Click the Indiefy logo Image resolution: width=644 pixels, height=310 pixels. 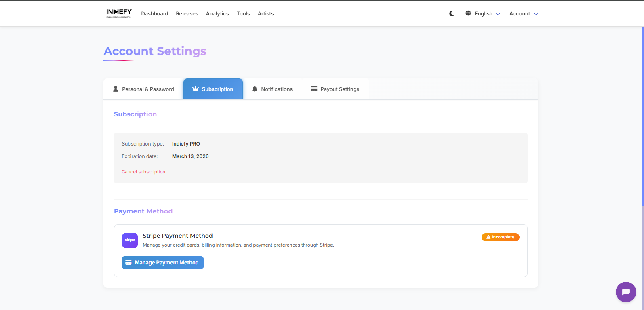(x=119, y=13)
